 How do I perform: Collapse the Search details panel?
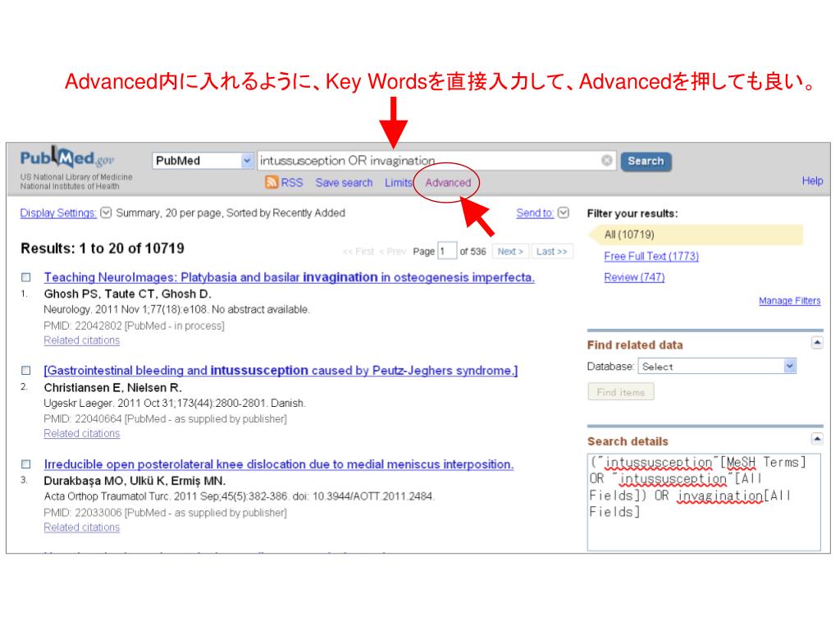tap(817, 439)
